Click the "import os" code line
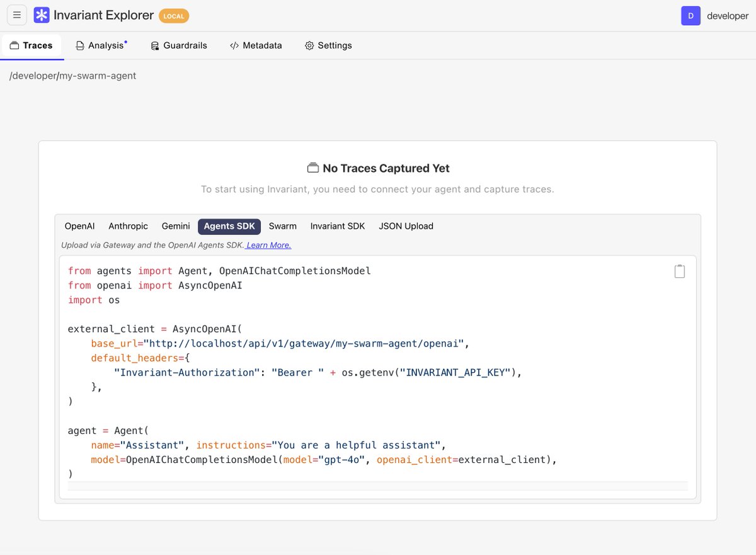 [x=94, y=300]
